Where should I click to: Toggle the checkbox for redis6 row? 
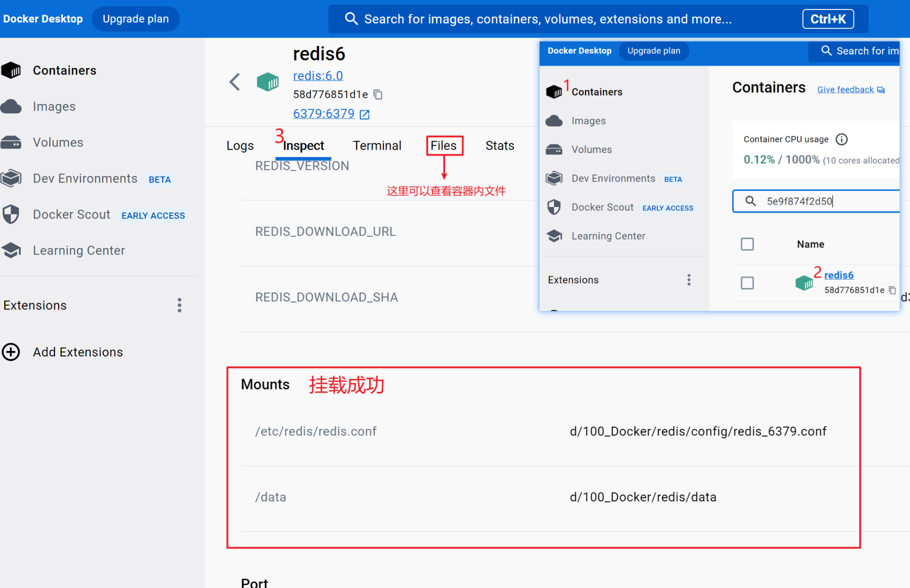[747, 283]
